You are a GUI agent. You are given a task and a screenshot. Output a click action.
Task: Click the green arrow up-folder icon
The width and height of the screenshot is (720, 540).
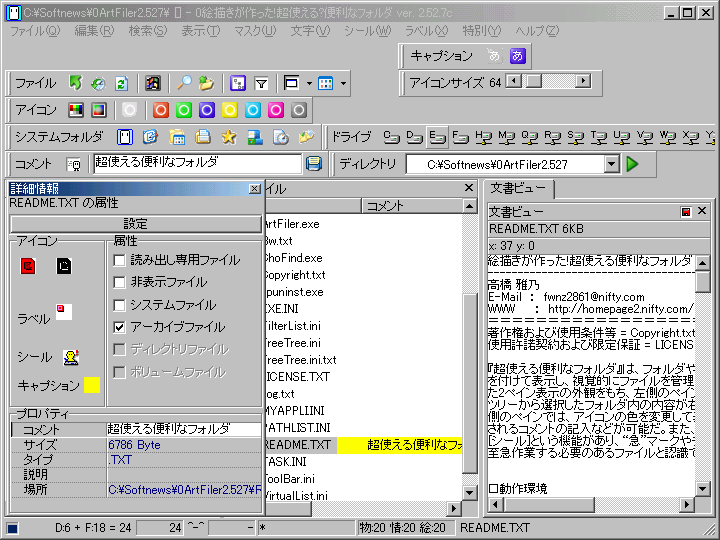75,83
